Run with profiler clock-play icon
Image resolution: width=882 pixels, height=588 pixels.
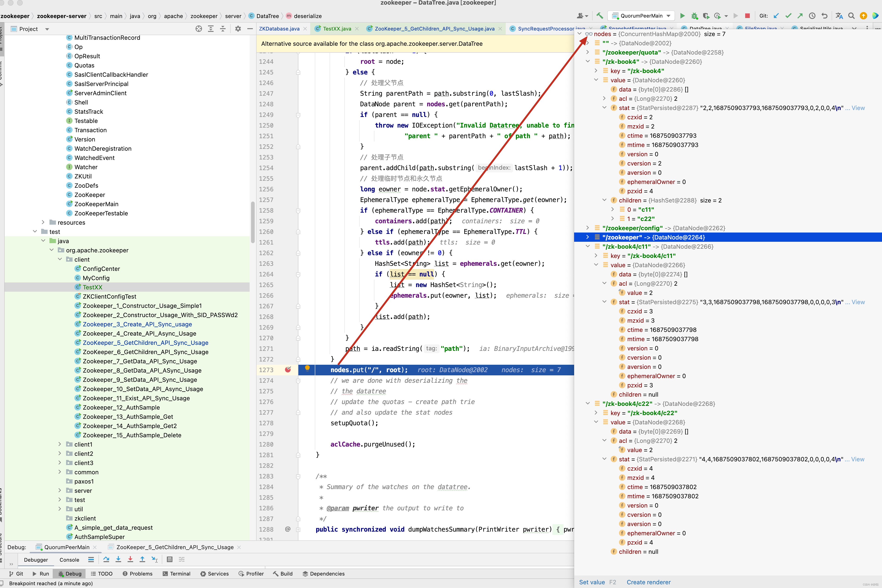(717, 16)
